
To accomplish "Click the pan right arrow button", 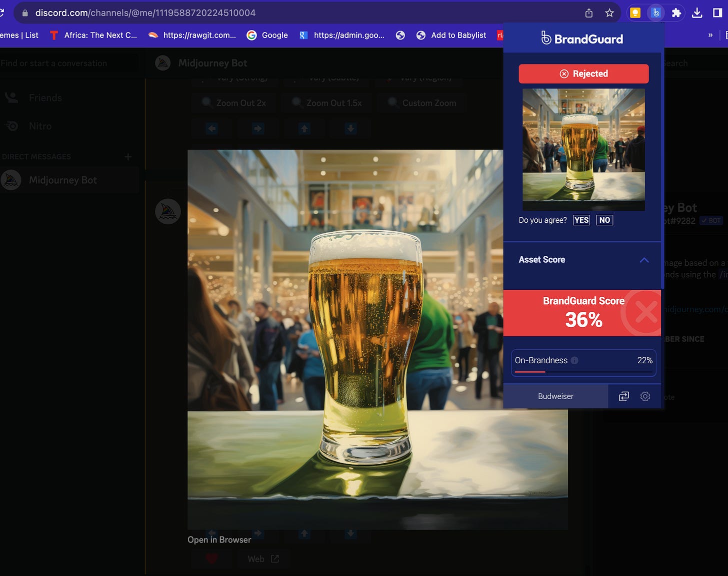I will [x=258, y=128].
